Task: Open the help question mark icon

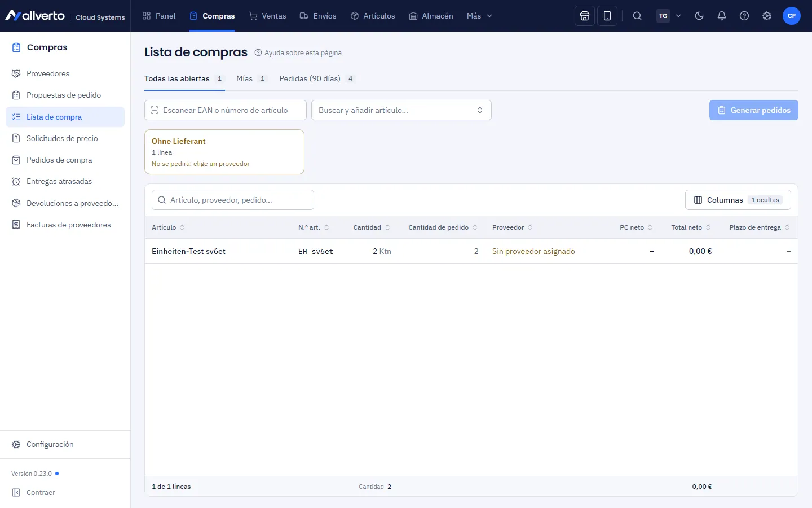Action: click(744, 16)
